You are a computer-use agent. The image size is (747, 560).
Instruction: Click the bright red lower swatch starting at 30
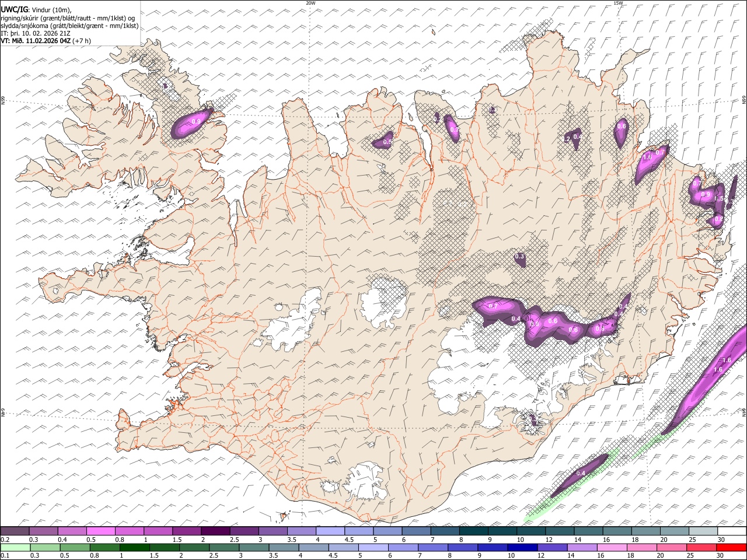(x=731, y=548)
